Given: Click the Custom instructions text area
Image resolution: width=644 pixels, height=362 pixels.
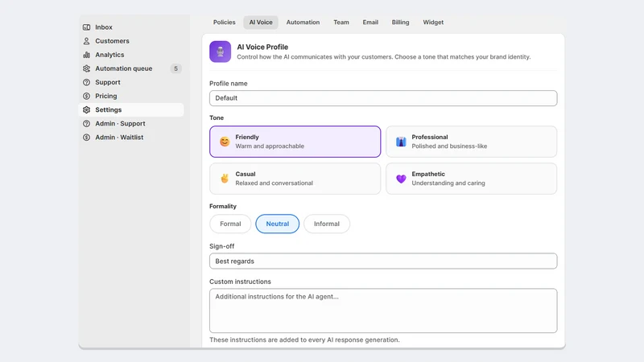Looking at the screenshot, I should point(383,311).
